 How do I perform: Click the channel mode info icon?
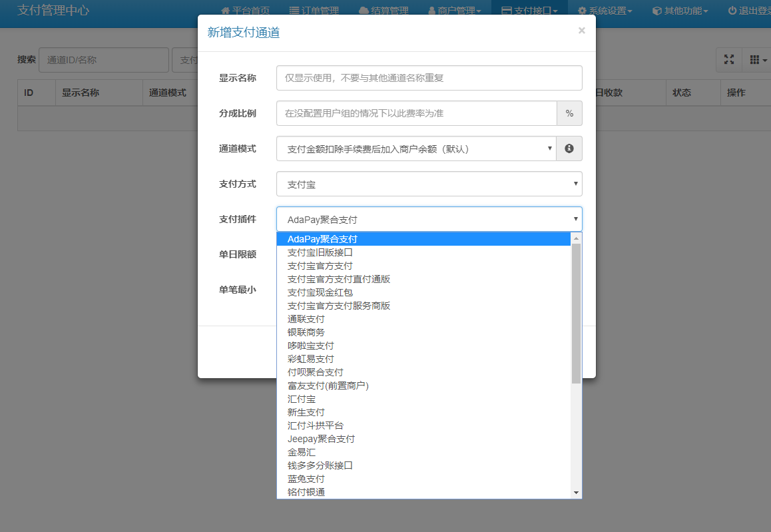(x=569, y=148)
